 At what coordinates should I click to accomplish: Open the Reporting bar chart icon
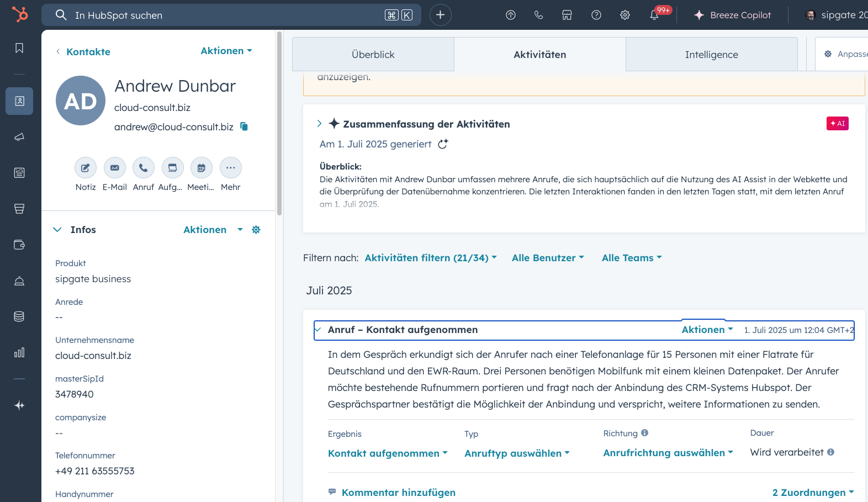coord(19,352)
